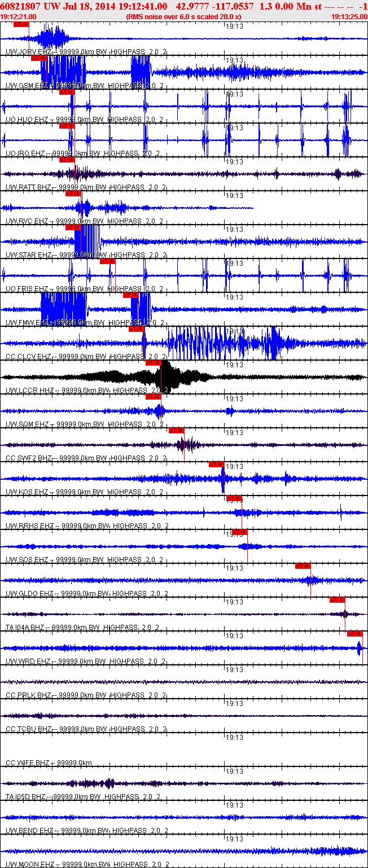368x868 pixels.
Task: Click the red pick flag on the FMW trace
Action: (130, 295)
